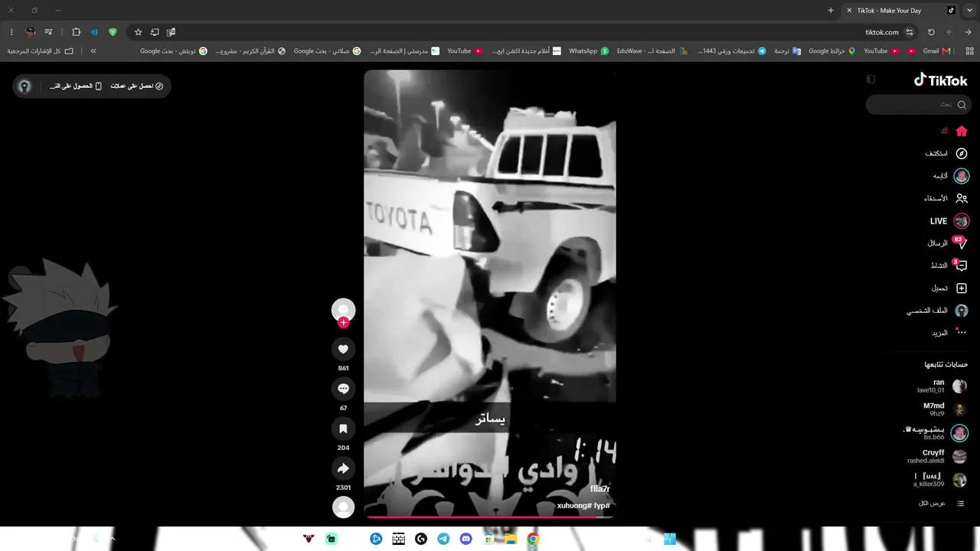980x551 pixels.
Task: Open the ترجمة bookmark
Action: (787, 51)
